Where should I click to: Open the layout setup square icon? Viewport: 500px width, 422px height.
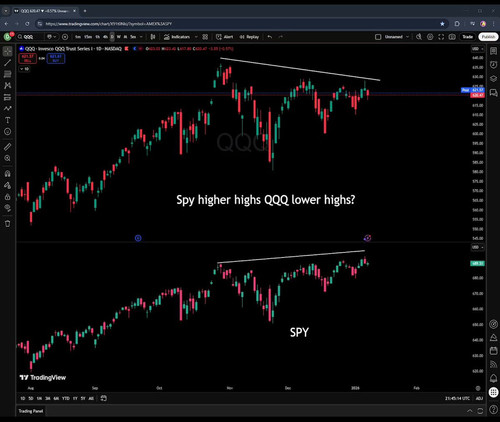pyautogui.click(x=378, y=37)
